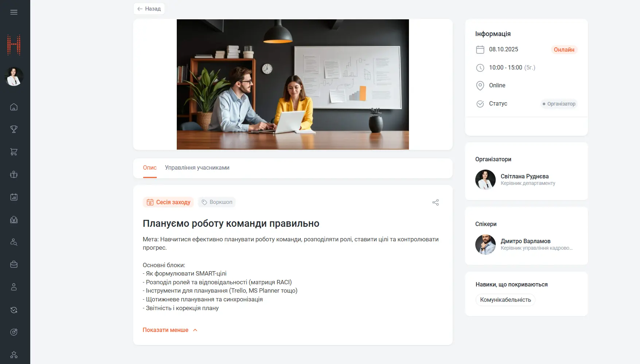The height and width of the screenshot is (364, 640).
Task: Go to home via sidebar house icon
Action: click(x=14, y=107)
